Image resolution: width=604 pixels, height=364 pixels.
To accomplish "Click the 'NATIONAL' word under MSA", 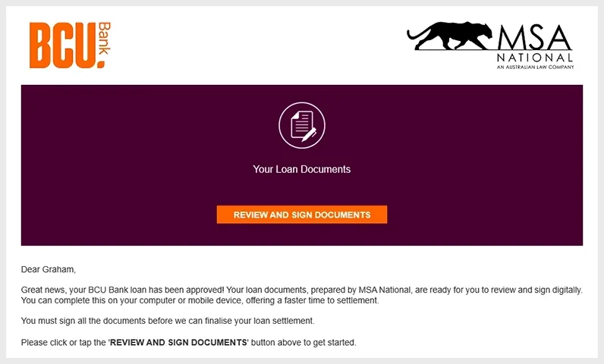I will 535,58.
